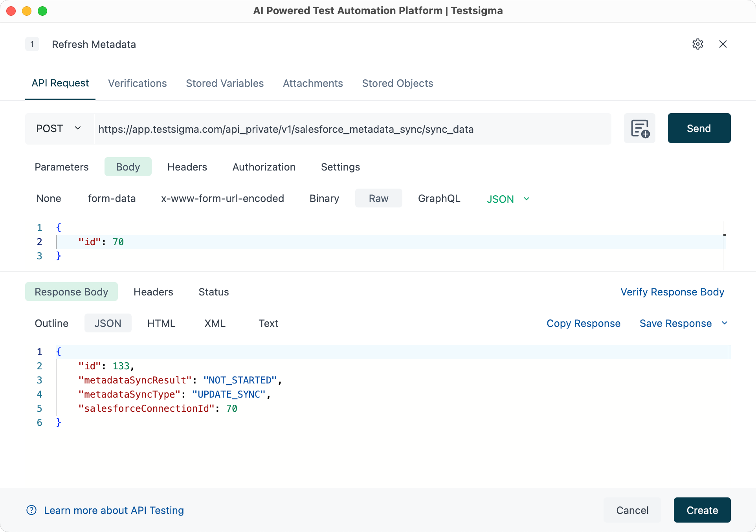Select the form-data body type

coord(112,198)
